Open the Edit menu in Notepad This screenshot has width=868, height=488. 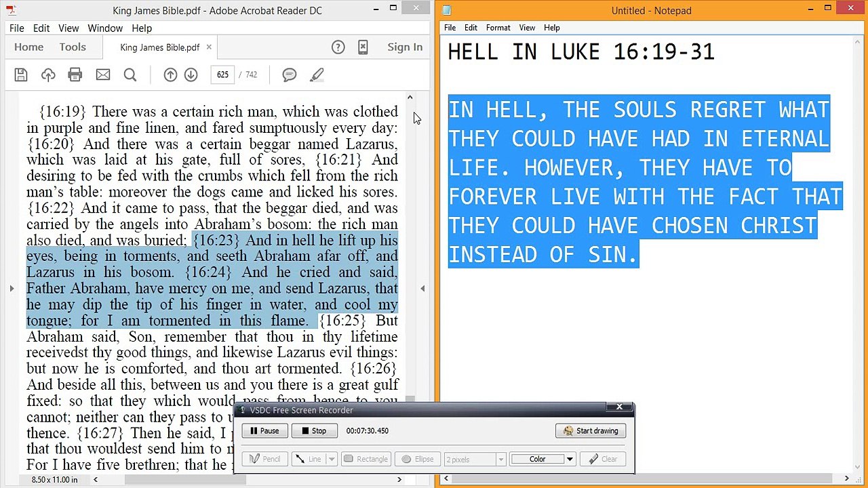click(x=471, y=28)
